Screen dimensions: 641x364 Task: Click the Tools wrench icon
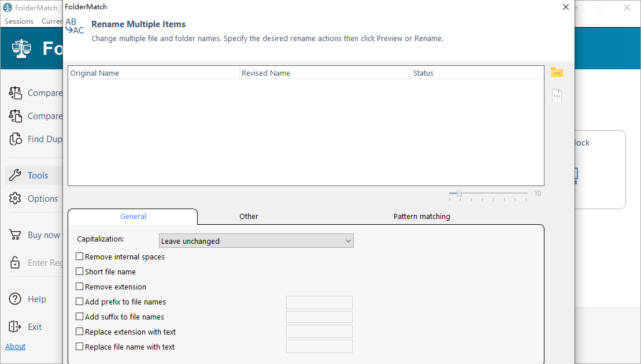[15, 175]
